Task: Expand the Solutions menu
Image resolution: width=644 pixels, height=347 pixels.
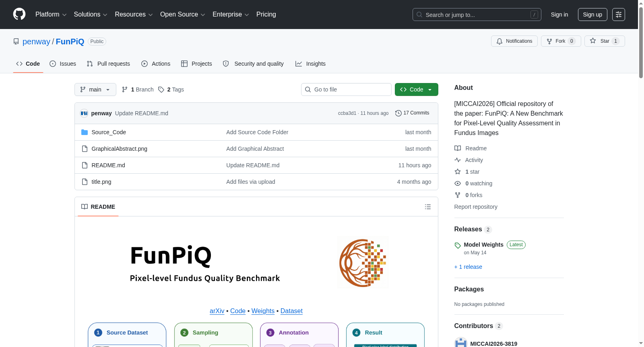Action: [91, 15]
